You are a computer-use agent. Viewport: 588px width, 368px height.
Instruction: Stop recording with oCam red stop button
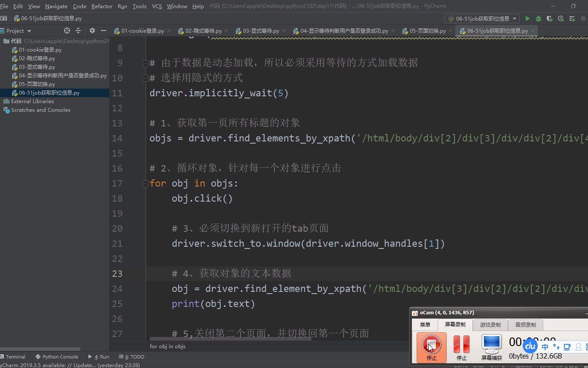pos(431,347)
